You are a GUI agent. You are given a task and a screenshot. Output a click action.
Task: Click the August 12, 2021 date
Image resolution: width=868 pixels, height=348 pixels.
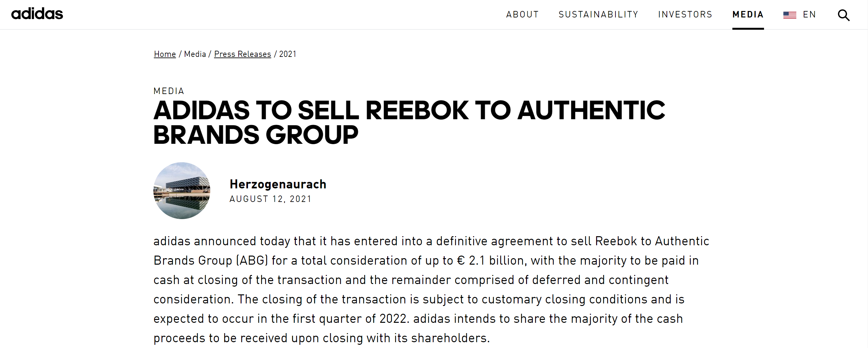pos(270,199)
